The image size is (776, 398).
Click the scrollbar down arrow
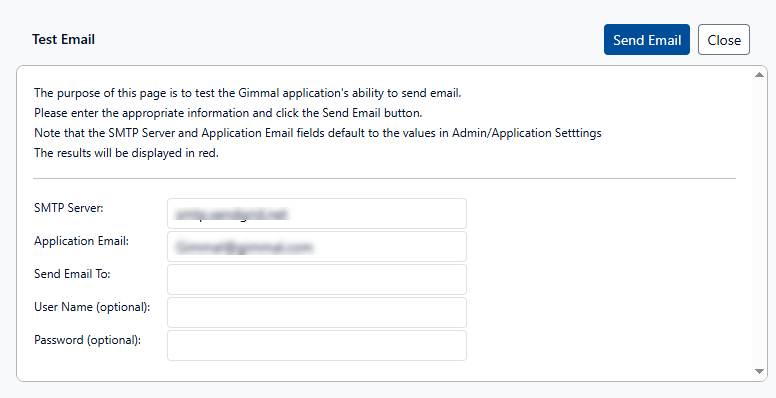pos(759,371)
